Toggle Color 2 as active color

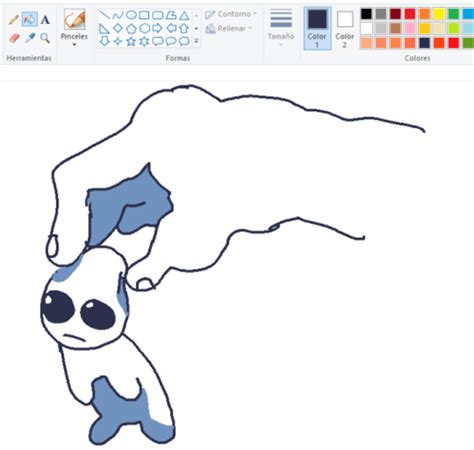pos(345,28)
